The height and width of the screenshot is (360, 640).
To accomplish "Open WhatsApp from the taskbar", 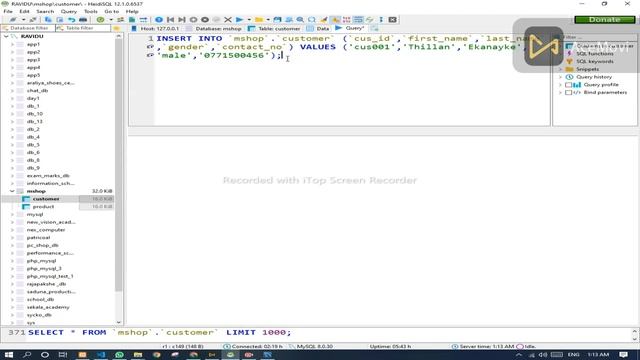I will pyautogui.click(x=119, y=355).
